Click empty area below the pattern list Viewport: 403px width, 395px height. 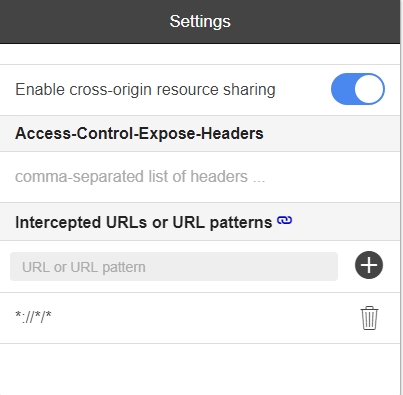click(x=200, y=369)
